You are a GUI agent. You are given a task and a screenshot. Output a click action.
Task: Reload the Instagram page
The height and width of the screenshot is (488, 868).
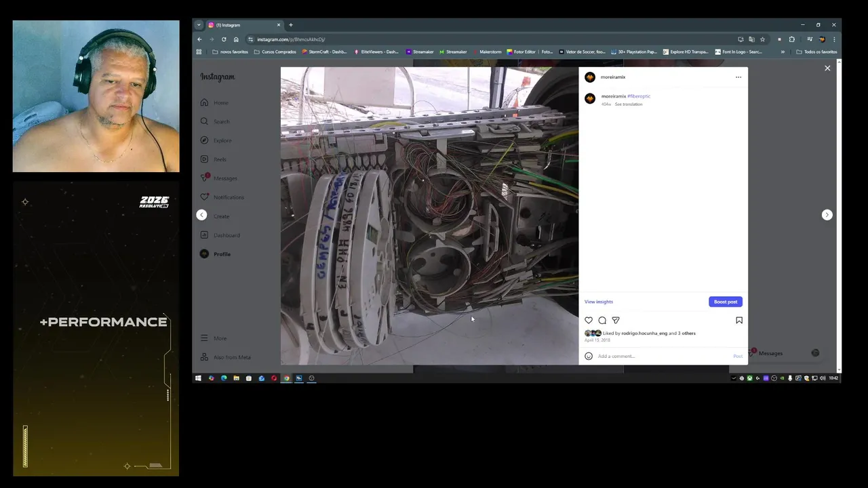[x=224, y=39]
